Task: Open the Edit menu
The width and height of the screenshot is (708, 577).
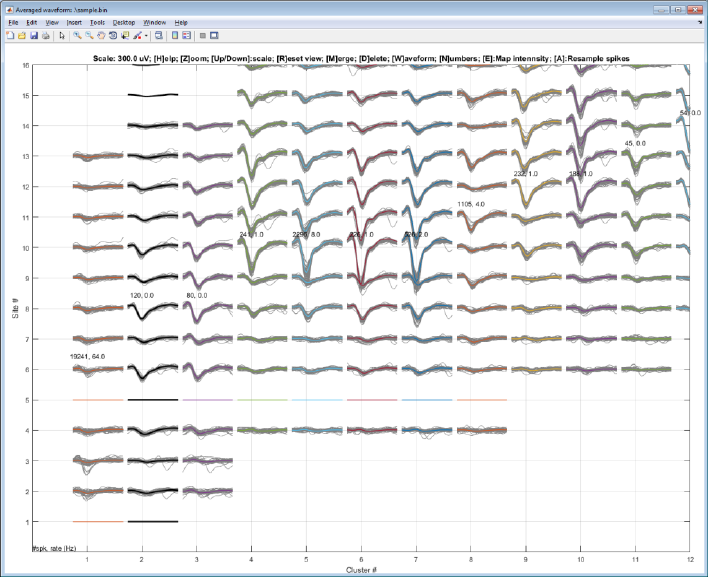Action: tap(32, 22)
